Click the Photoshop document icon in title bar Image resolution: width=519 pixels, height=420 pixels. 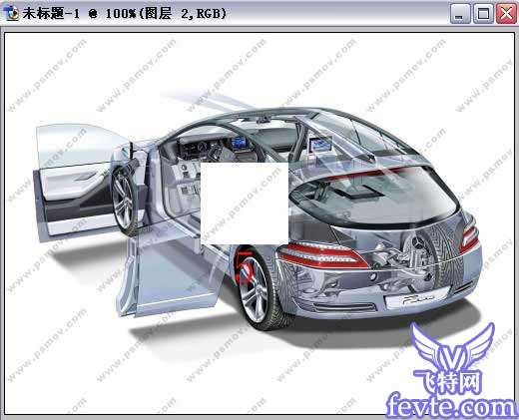[11, 14]
